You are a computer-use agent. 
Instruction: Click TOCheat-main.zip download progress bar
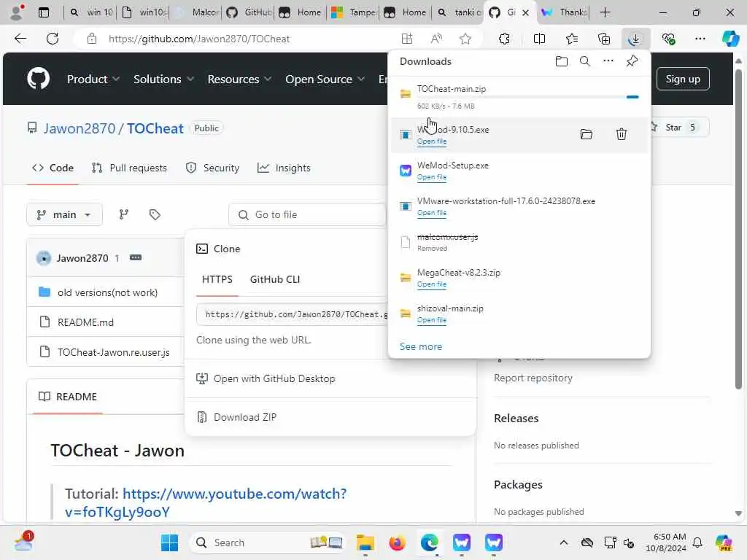click(x=528, y=97)
